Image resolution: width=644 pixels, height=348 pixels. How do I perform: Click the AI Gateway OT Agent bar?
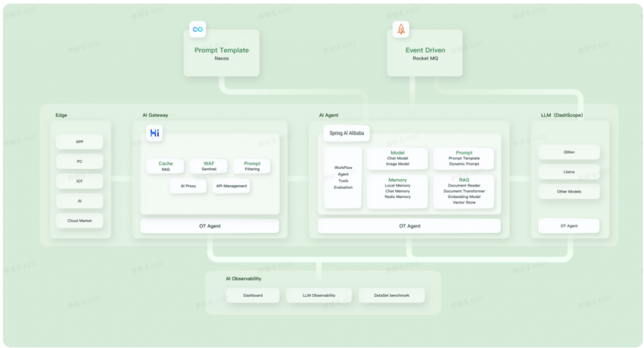pos(209,226)
